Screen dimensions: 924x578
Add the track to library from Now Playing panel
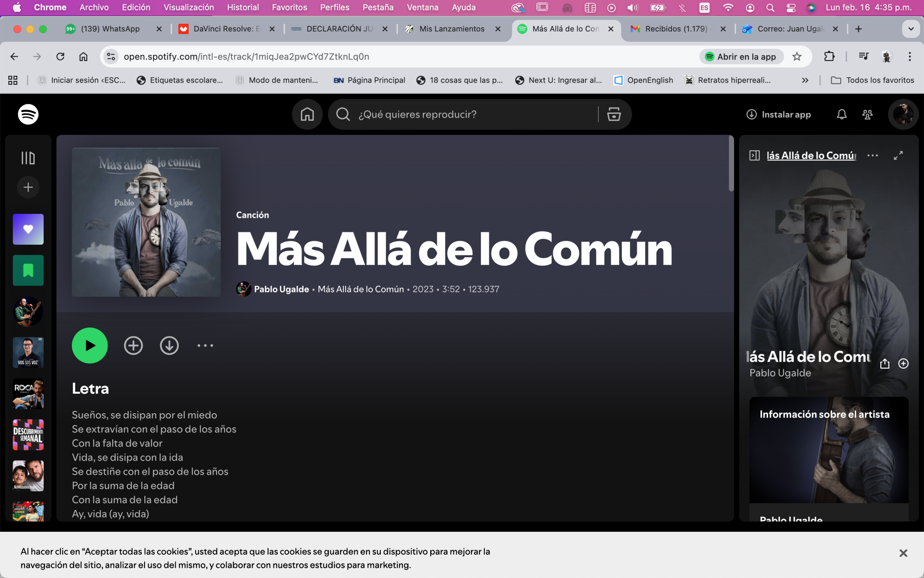click(x=903, y=363)
